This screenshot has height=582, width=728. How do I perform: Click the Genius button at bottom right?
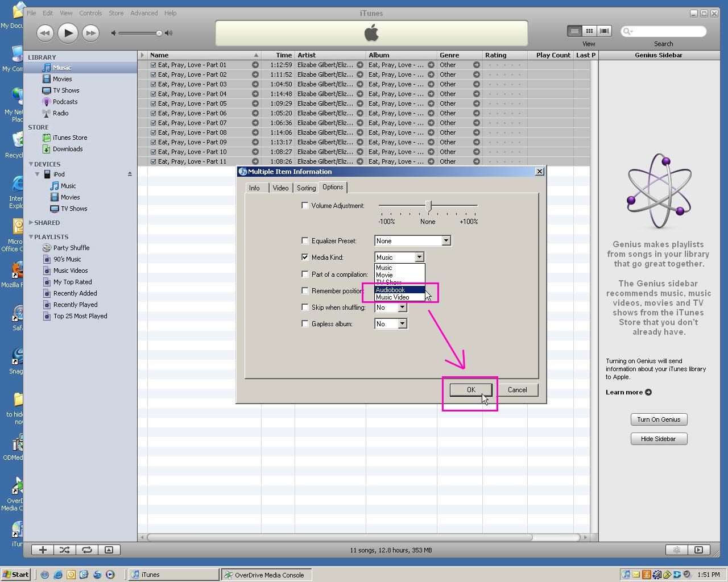click(x=676, y=550)
